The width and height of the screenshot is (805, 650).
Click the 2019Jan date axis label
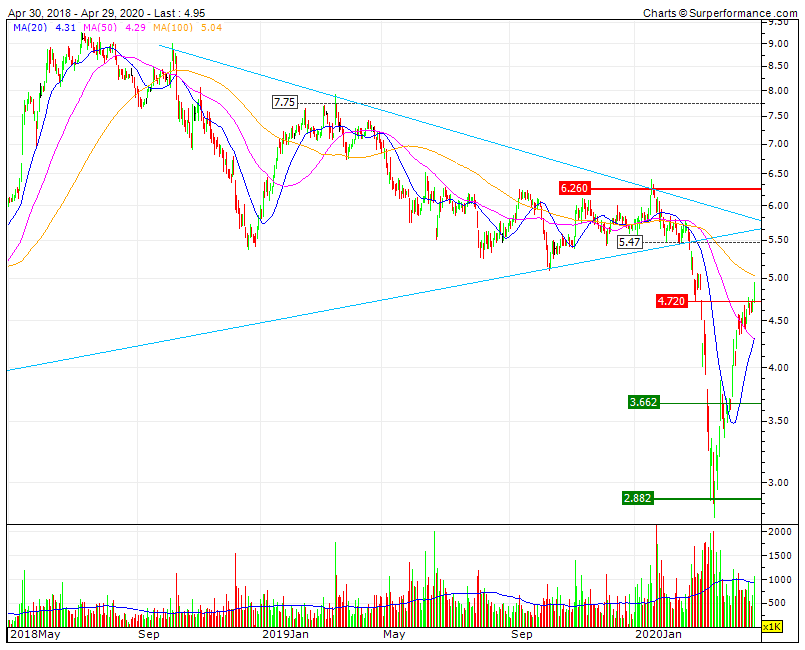point(285,634)
